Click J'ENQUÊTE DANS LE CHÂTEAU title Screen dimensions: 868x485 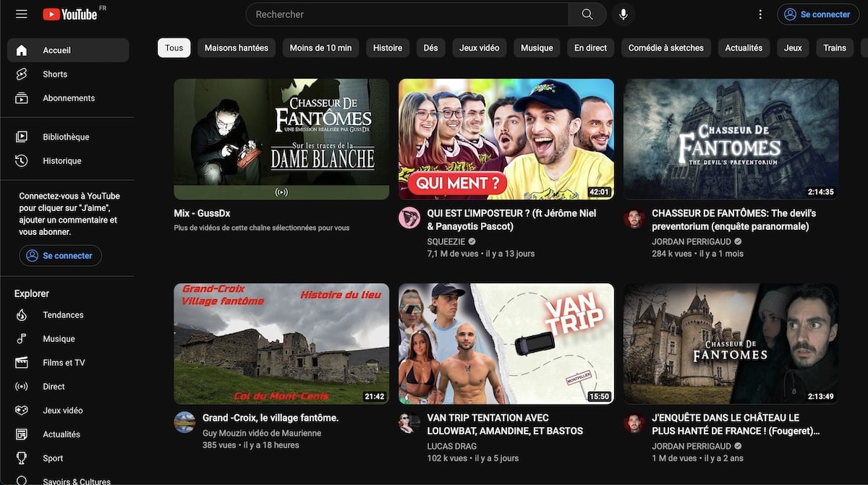[736, 424]
